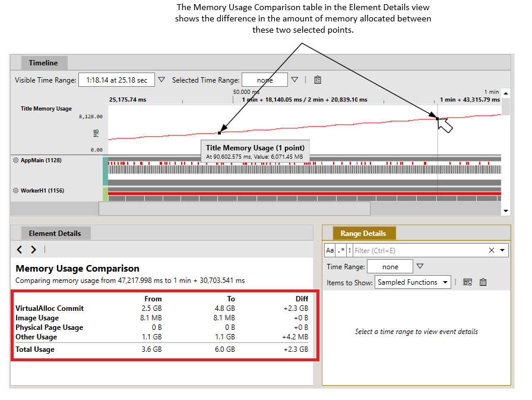Click the Memory Usage Comparison heading

tap(77, 268)
